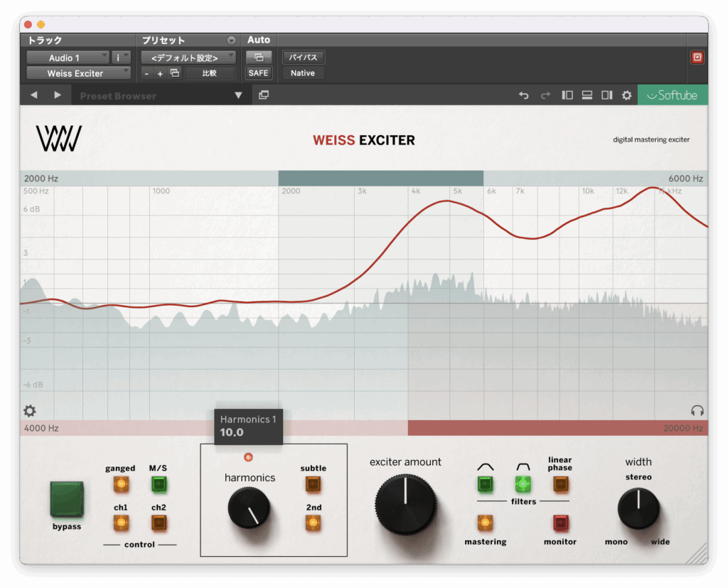Click the detach window icon beside Preset Browser
728x588 pixels.
pyautogui.click(x=264, y=95)
